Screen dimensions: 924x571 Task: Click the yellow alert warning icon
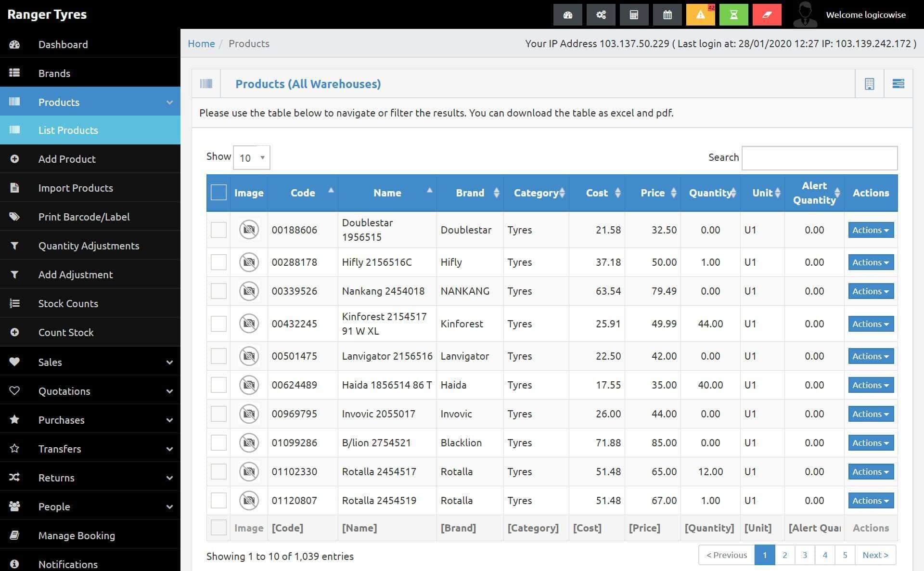(700, 15)
